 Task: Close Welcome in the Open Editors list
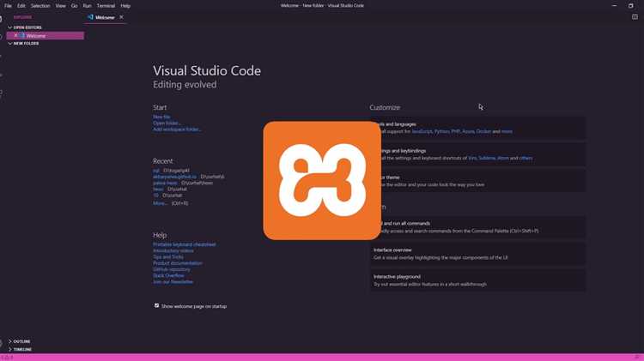tap(15, 36)
